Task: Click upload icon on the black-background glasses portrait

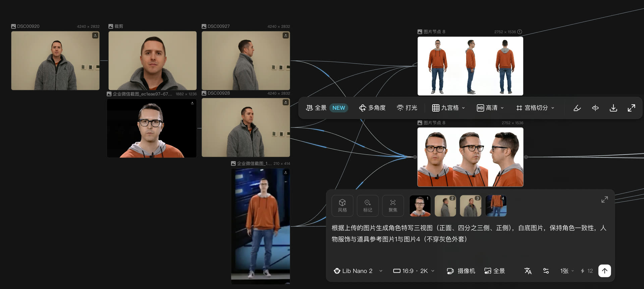Action: click(x=192, y=103)
